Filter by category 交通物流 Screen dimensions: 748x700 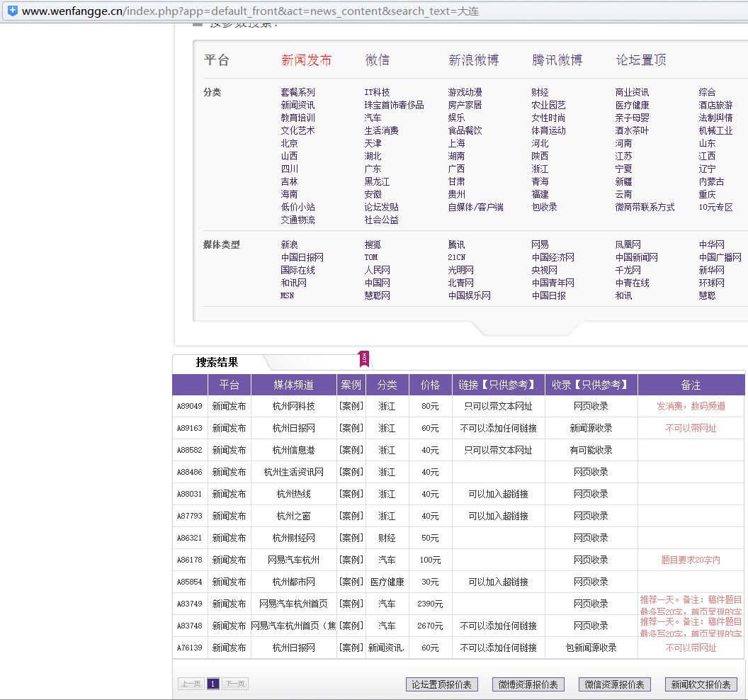point(297,220)
